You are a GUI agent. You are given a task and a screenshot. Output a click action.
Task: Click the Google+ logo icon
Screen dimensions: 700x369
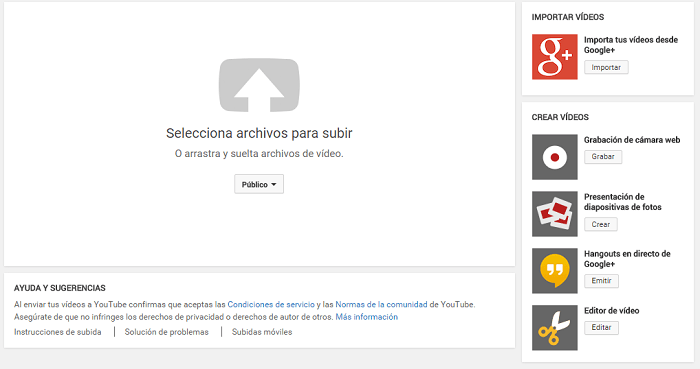click(x=554, y=57)
